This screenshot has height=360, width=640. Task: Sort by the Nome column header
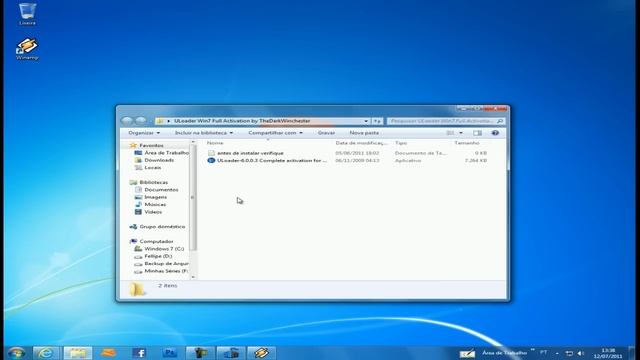(215, 143)
